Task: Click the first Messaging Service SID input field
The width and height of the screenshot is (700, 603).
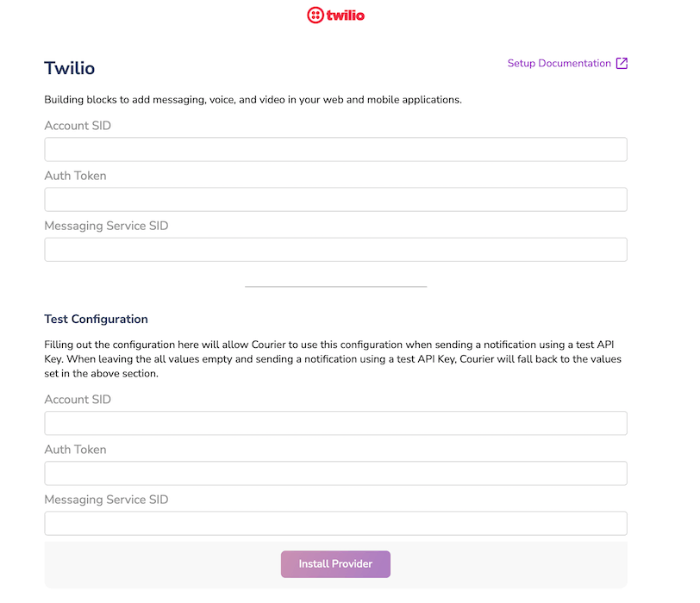Action: point(335,249)
